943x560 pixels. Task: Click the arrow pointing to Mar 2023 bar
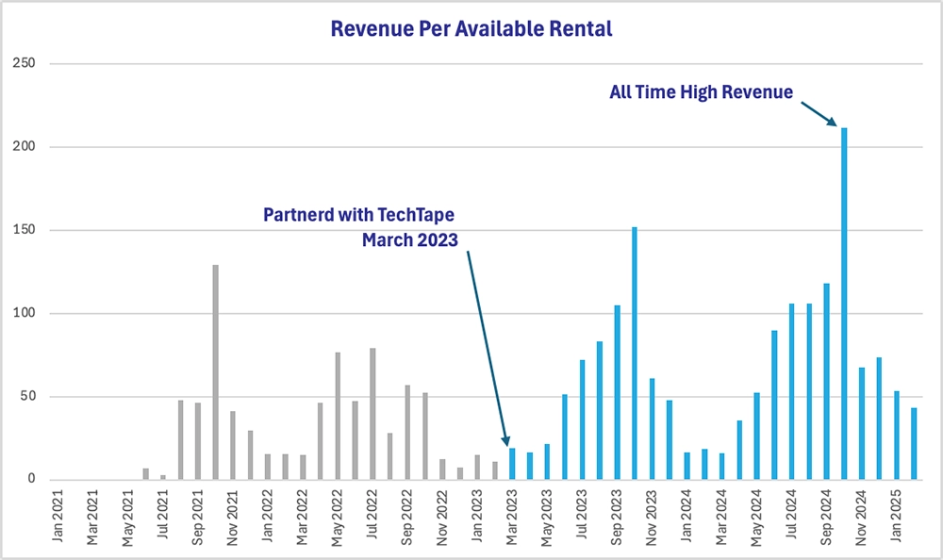(486, 349)
